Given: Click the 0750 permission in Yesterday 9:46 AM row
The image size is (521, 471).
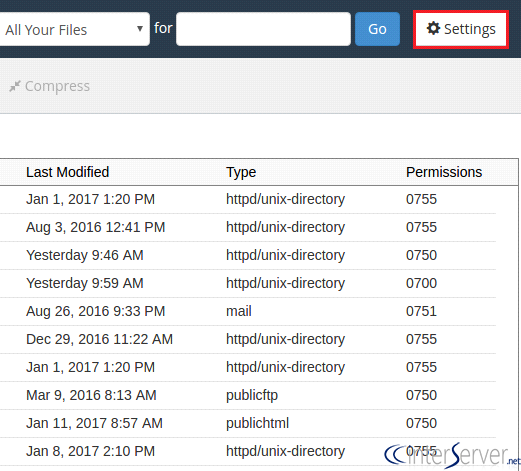Looking at the screenshot, I should point(421,255).
